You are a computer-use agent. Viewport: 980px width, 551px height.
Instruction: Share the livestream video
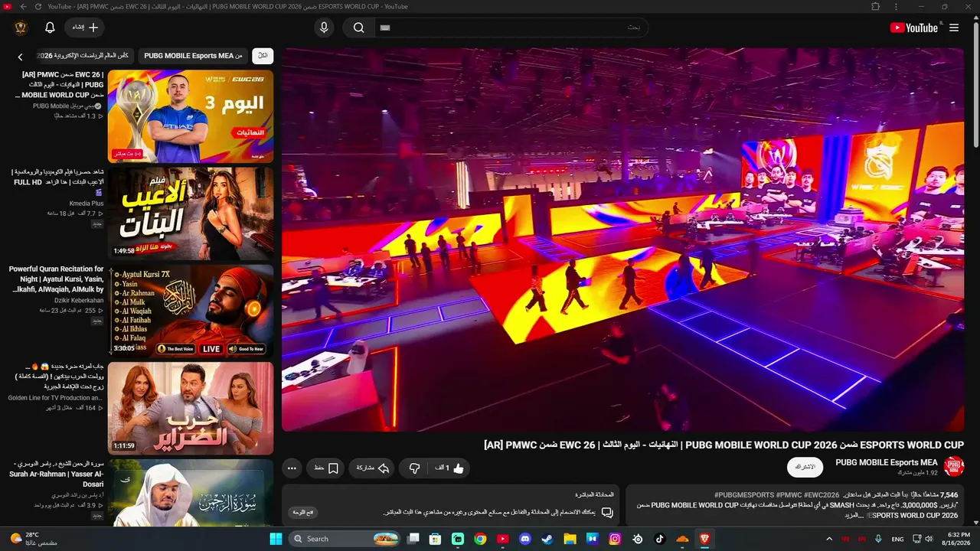coord(371,468)
